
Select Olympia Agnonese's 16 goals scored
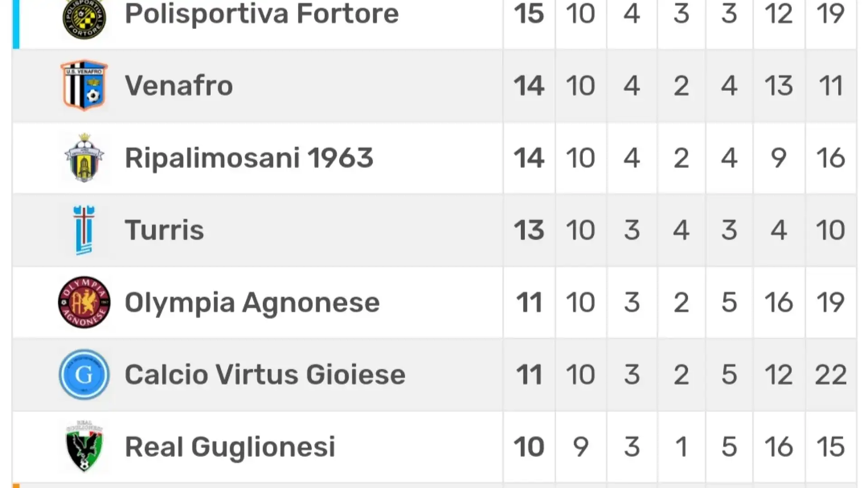778,302
